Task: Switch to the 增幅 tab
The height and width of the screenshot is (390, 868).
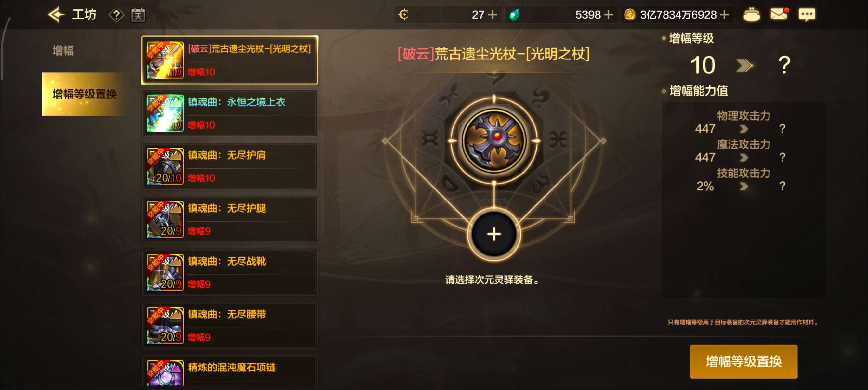Action: [x=63, y=50]
